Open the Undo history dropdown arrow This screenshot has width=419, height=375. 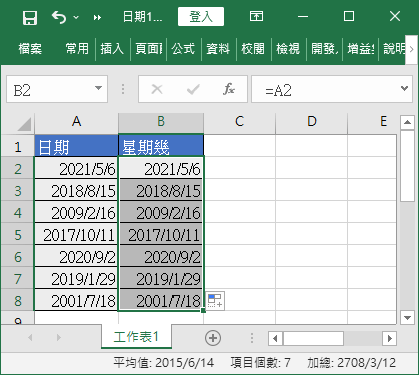[76, 17]
